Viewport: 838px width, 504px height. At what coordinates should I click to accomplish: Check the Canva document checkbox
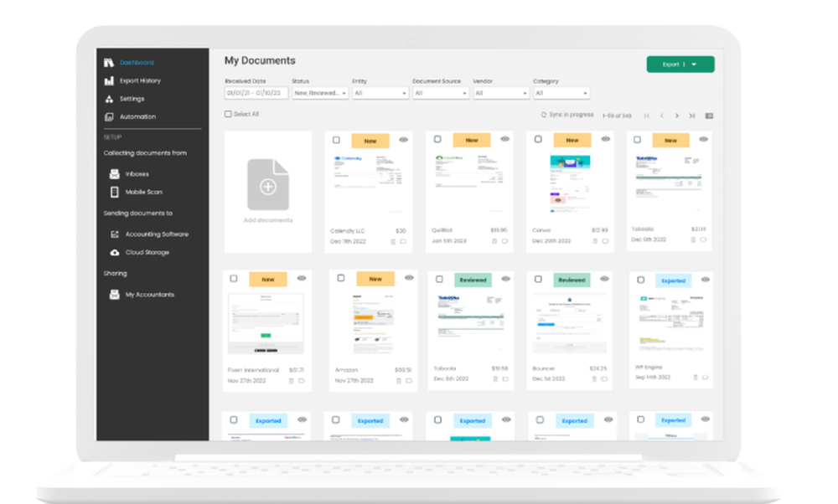coord(538,139)
